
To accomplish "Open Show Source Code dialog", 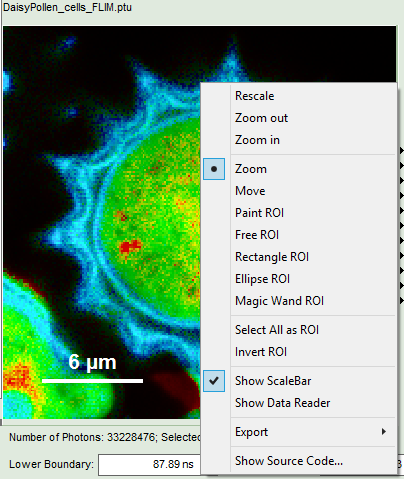I will point(289,461).
